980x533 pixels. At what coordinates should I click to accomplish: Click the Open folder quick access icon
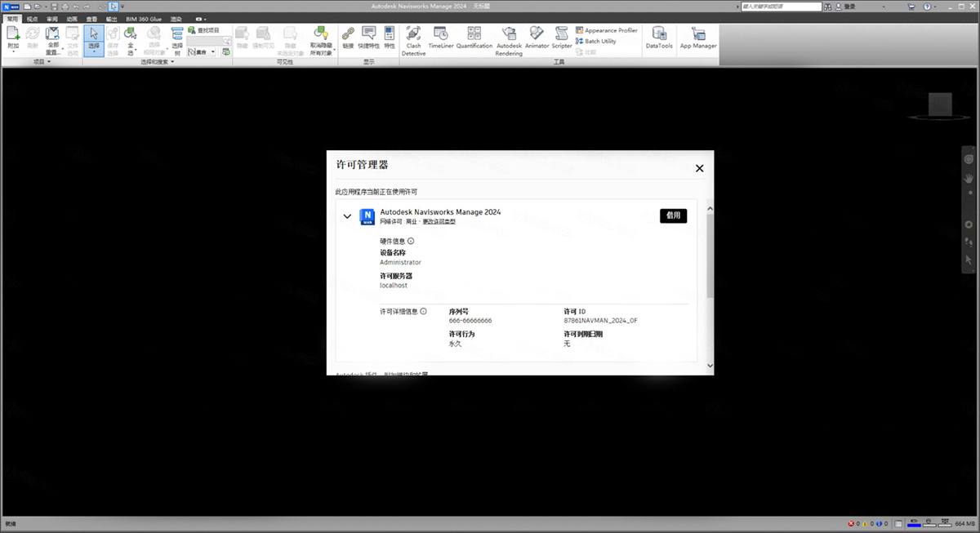37,7
